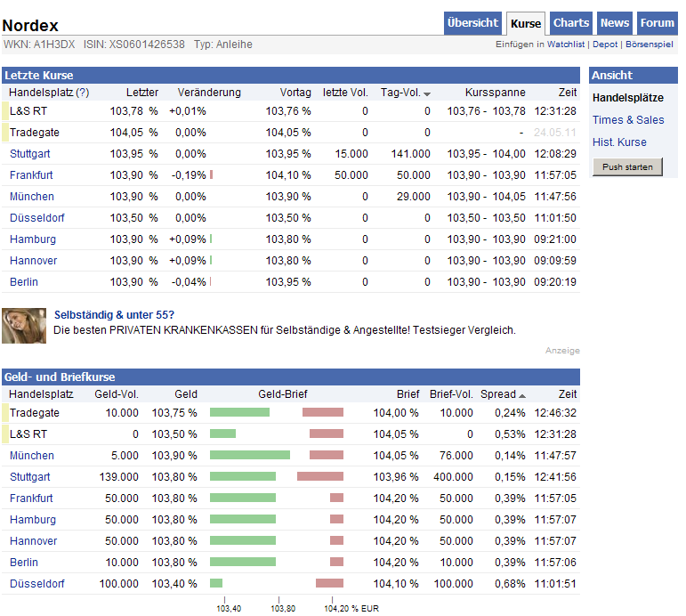Image resolution: width=686 pixels, height=616 pixels.
Task: Open Stuttgart in Letzte Kurse table
Action: pyautogui.click(x=29, y=154)
